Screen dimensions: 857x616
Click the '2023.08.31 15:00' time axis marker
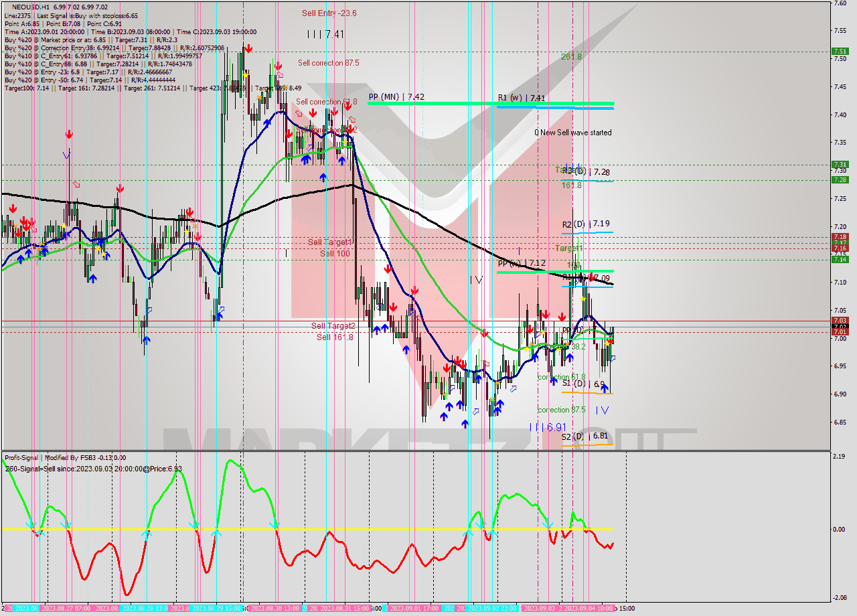coord(344,608)
